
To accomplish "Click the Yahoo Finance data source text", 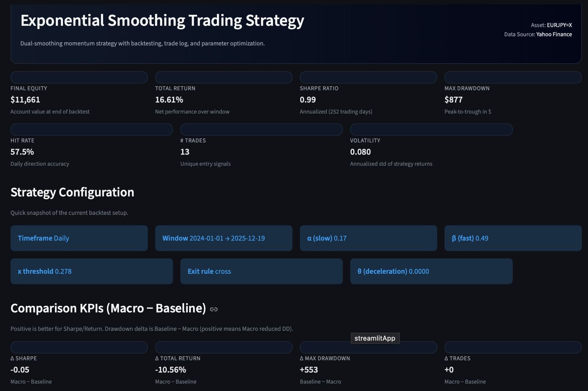I will (554, 35).
